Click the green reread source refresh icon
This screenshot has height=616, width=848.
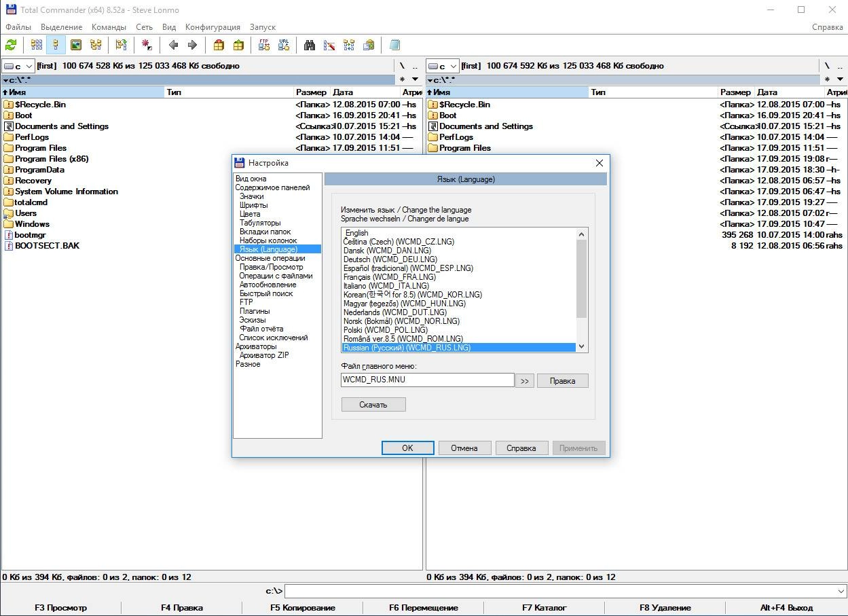11,45
